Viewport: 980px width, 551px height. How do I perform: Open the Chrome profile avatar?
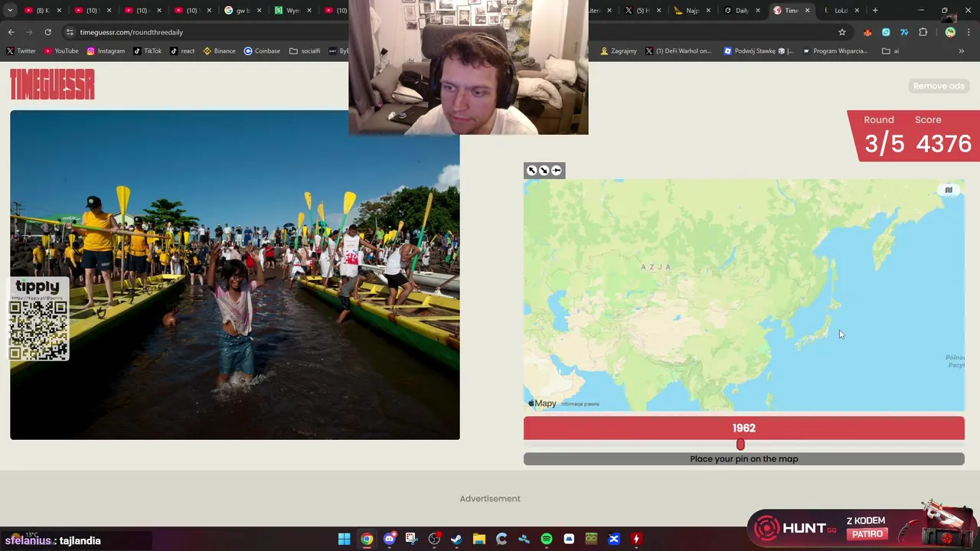tap(950, 32)
